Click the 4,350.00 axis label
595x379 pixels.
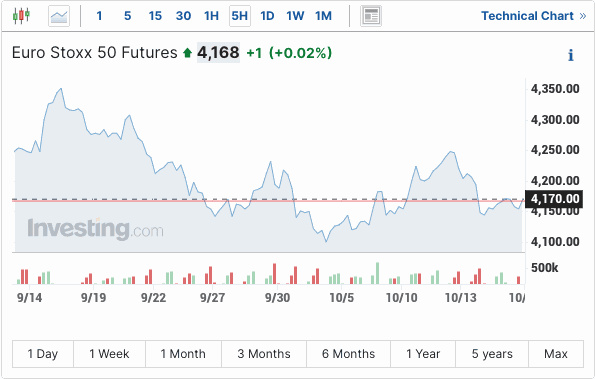(555, 89)
